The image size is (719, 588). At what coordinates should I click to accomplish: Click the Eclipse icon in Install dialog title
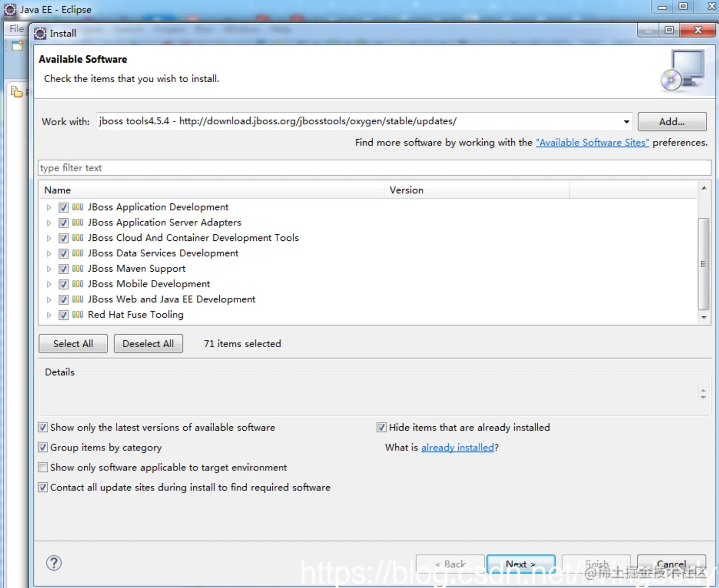click(40, 34)
